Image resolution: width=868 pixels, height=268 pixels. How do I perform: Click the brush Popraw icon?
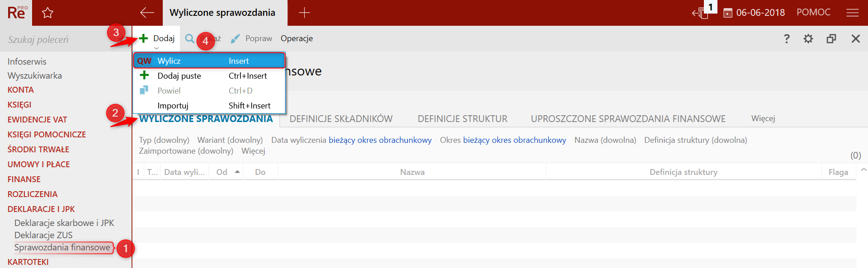(235, 39)
